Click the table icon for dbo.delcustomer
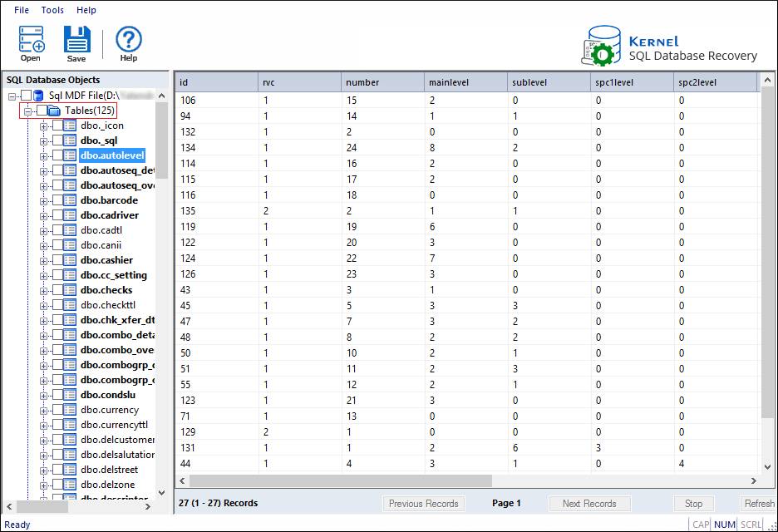Image resolution: width=778 pixels, height=532 pixels. pyautogui.click(x=70, y=440)
